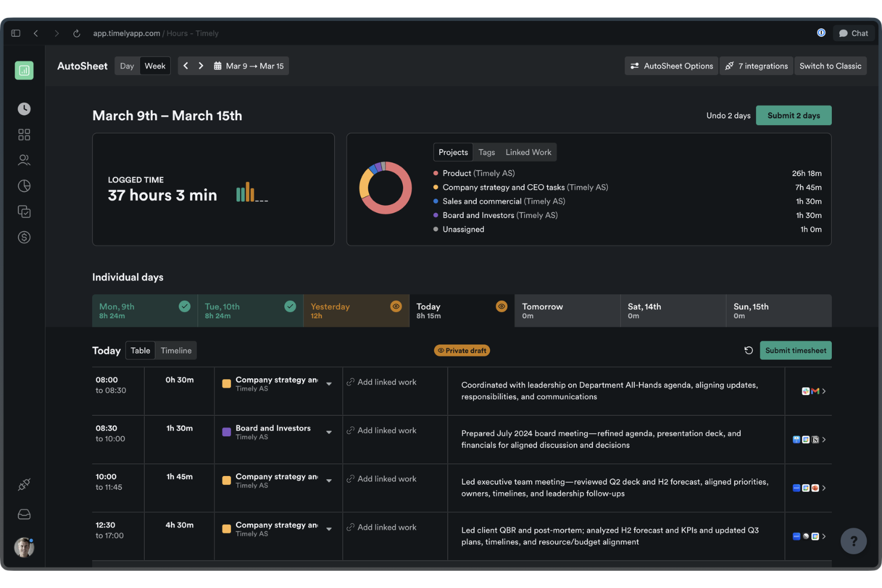
Task: Open project dropdown for Board and Investors entry
Action: click(x=329, y=432)
